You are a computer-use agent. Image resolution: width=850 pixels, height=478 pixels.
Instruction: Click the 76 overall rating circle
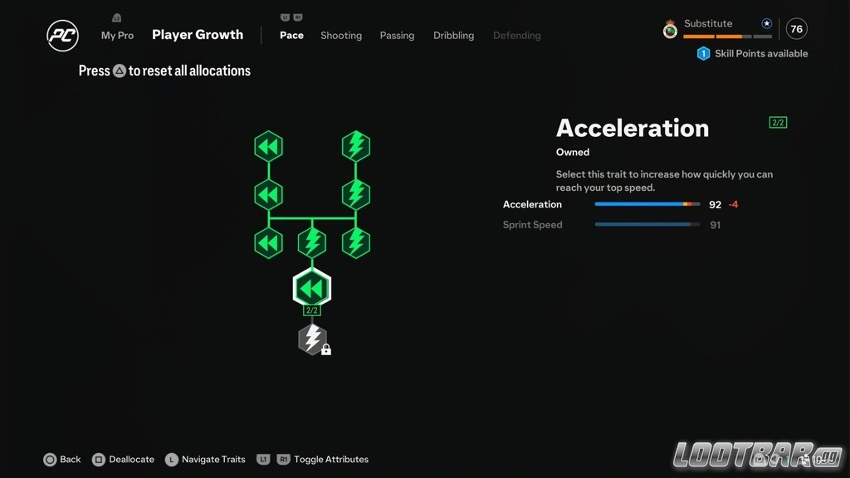pos(796,29)
